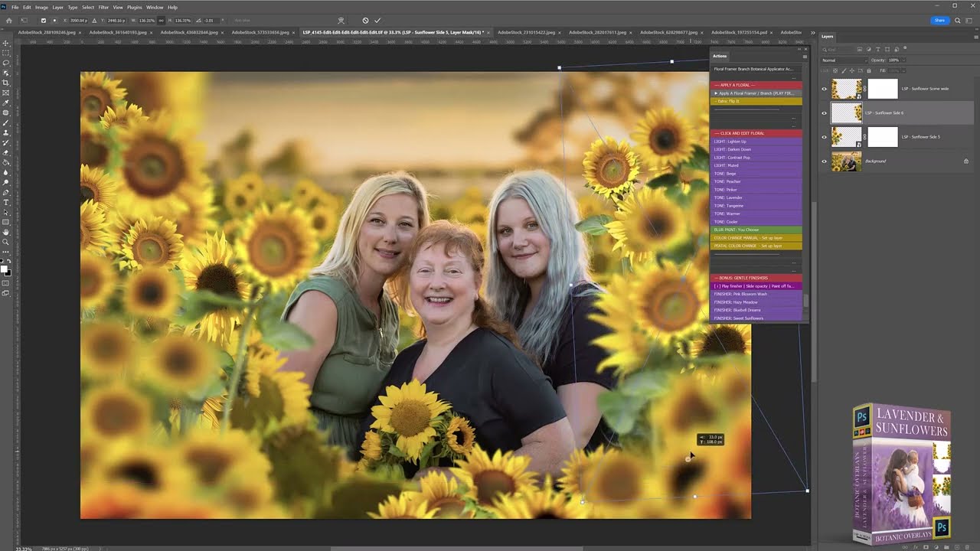This screenshot has width=980, height=551.
Task: Select the Horizontal Type tool
Action: (6, 202)
